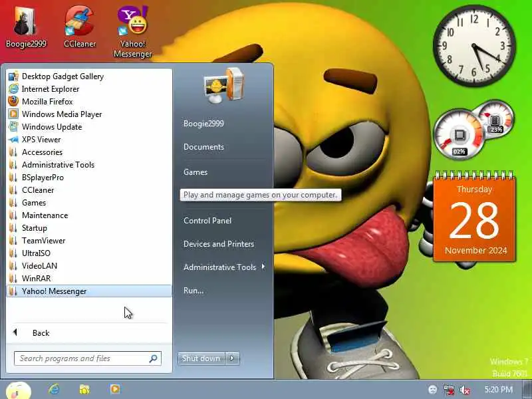
Task: Open the WinRAR folder
Action: (89, 279)
